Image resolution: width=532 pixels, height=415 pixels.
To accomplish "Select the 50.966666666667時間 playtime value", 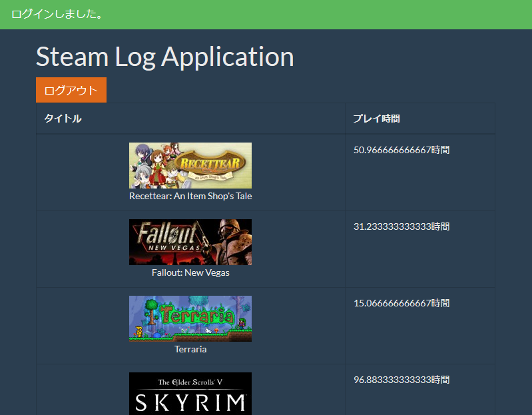I will pos(401,150).
